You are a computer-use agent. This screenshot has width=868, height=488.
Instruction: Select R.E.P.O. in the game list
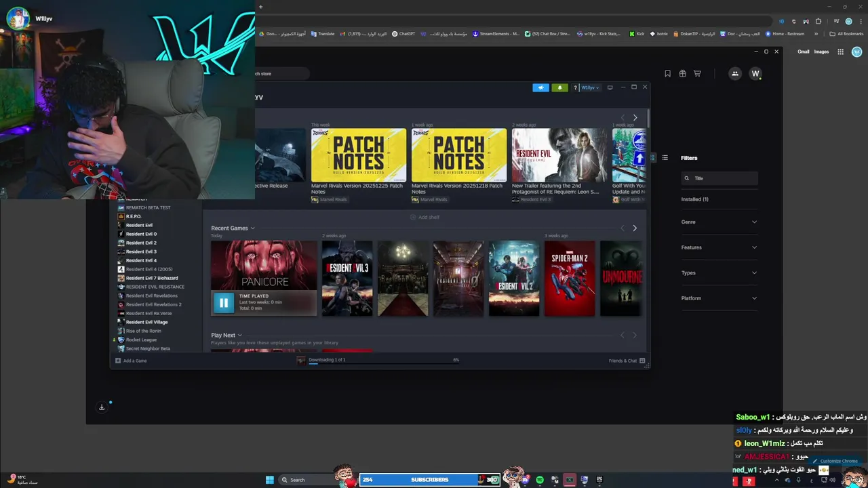pos(134,216)
